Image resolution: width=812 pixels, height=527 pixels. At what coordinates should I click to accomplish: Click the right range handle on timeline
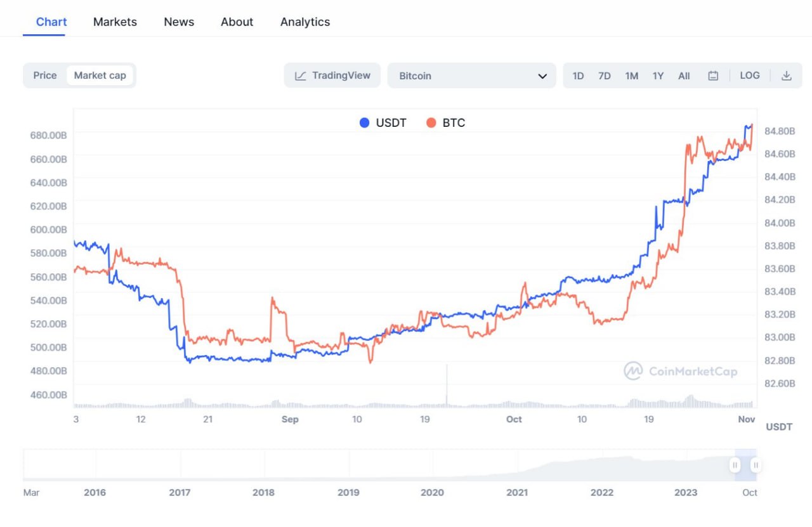point(756,465)
